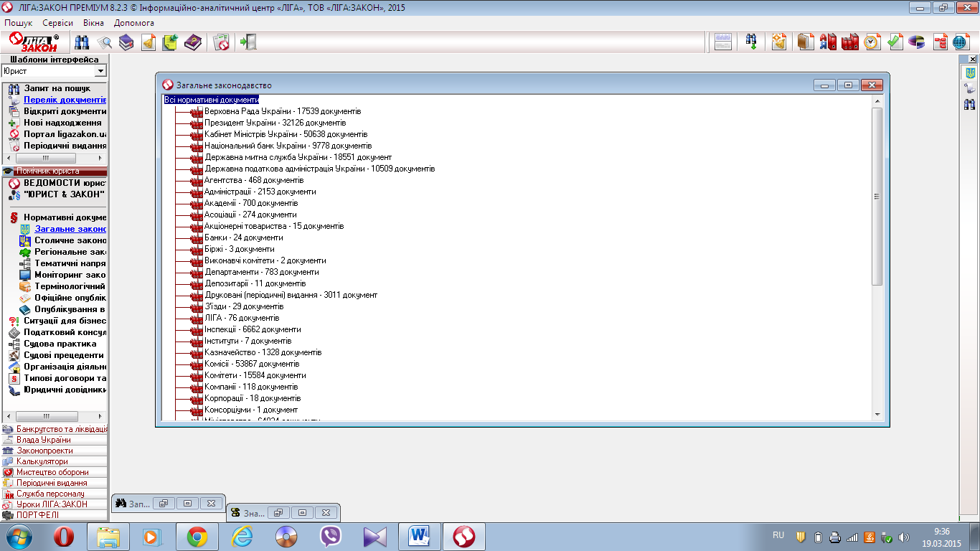Click the pie chart toolbar icon
The height and width of the screenshot is (551, 980).
pyautogui.click(x=917, y=42)
